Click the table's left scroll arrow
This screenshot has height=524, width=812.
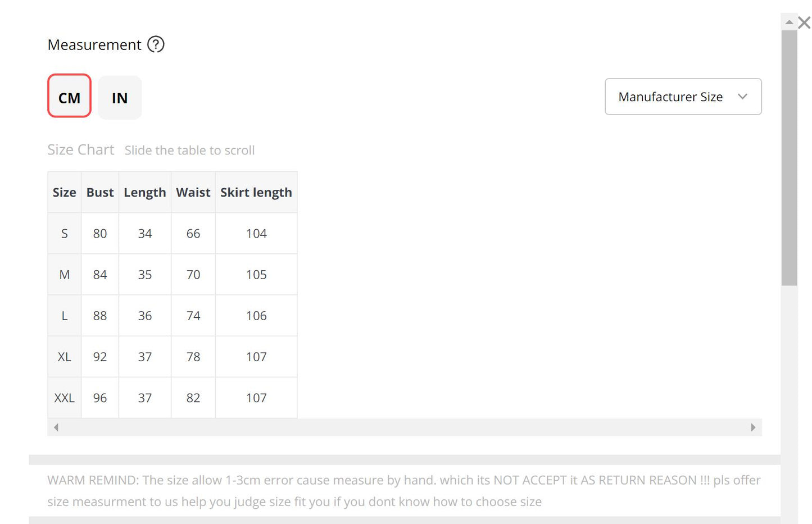(x=56, y=427)
